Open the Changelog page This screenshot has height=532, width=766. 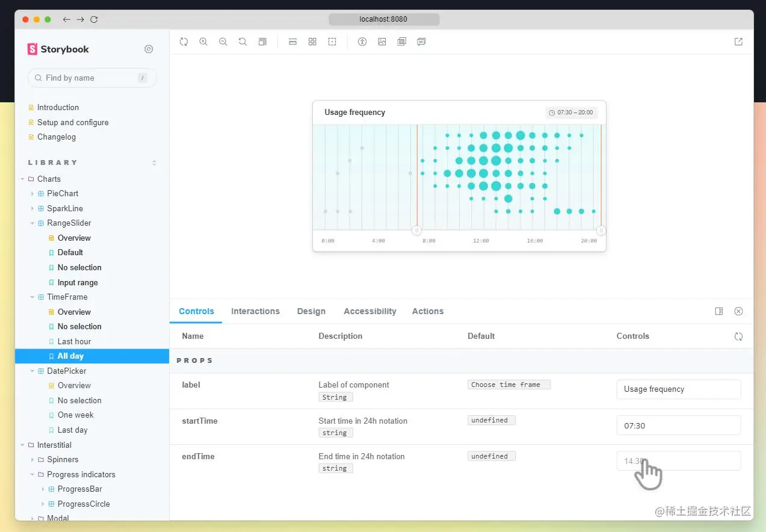tap(57, 137)
